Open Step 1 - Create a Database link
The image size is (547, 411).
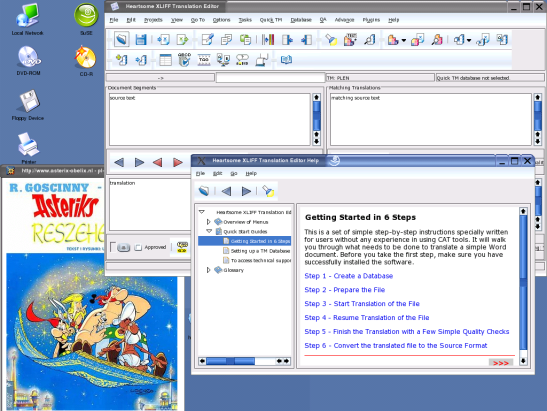tap(349, 276)
